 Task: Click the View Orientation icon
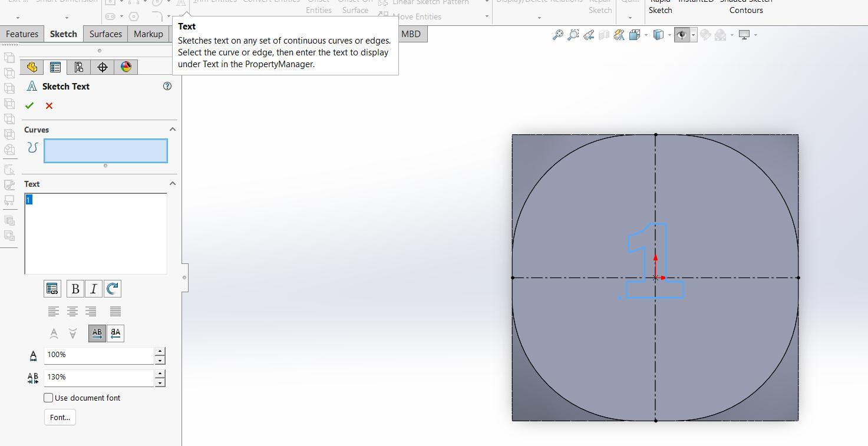click(x=635, y=35)
